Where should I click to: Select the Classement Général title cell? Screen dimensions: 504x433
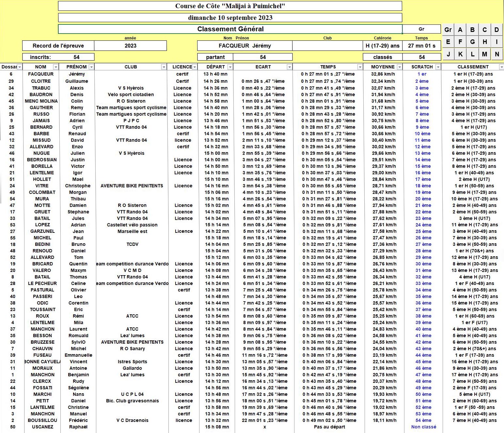tap(230, 29)
